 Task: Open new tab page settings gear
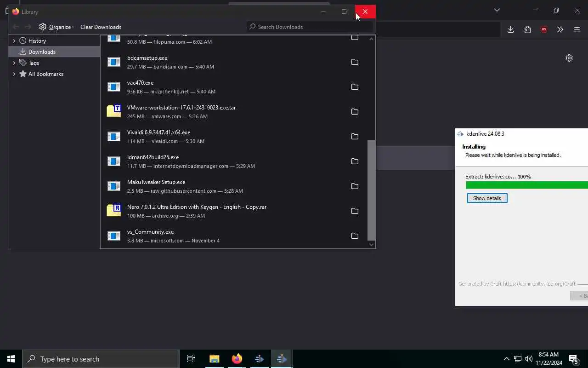coord(569,58)
